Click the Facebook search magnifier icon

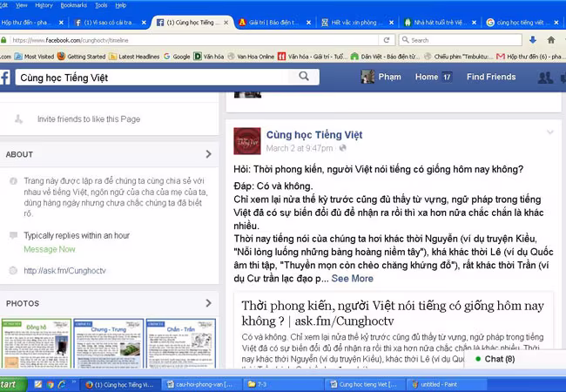coord(304,77)
